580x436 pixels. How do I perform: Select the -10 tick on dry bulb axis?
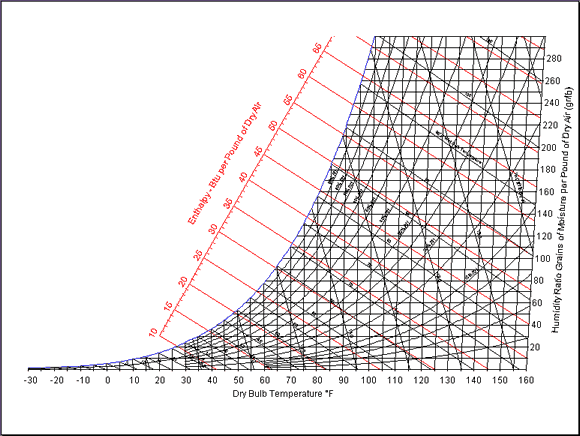click(x=83, y=380)
